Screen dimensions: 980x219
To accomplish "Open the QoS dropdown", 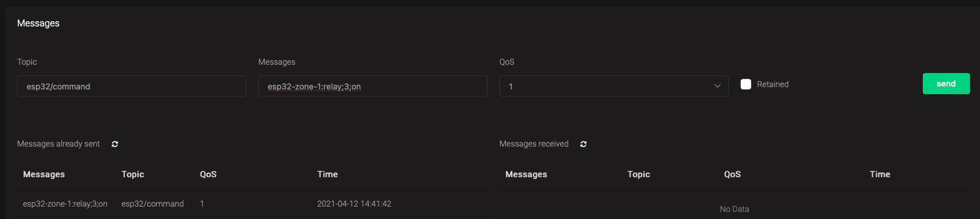I will pos(614,86).
